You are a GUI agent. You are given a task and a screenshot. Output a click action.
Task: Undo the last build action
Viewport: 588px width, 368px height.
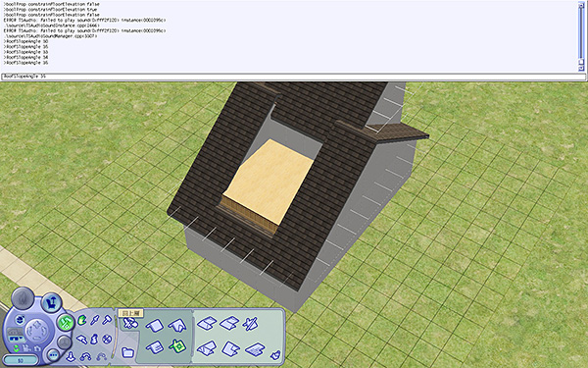86,356
